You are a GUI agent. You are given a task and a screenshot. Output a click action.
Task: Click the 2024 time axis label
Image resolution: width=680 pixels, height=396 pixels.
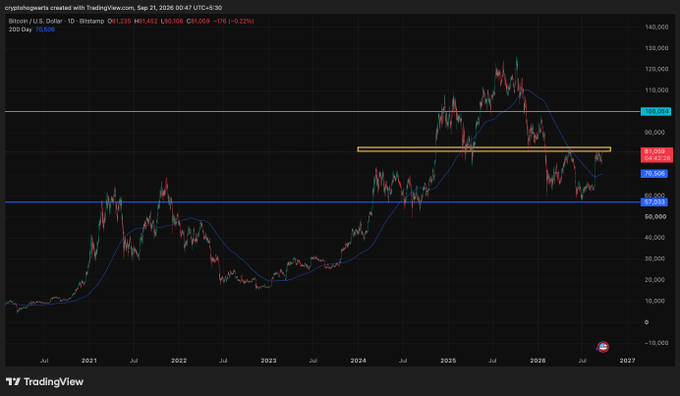(x=358, y=360)
